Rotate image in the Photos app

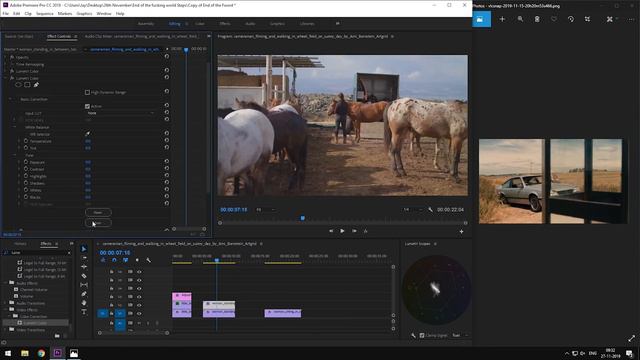[571, 19]
